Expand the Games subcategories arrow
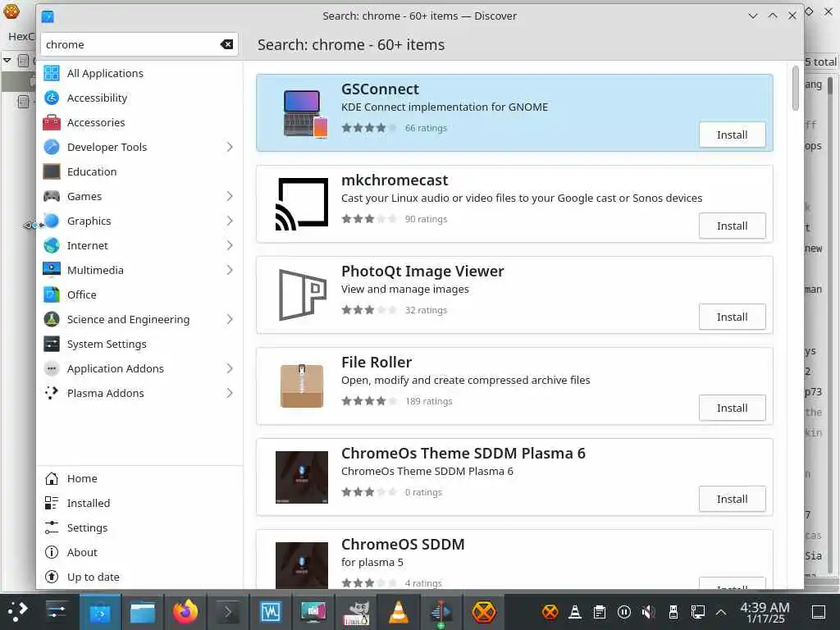Viewport: 840px width, 630px height. [x=230, y=197]
